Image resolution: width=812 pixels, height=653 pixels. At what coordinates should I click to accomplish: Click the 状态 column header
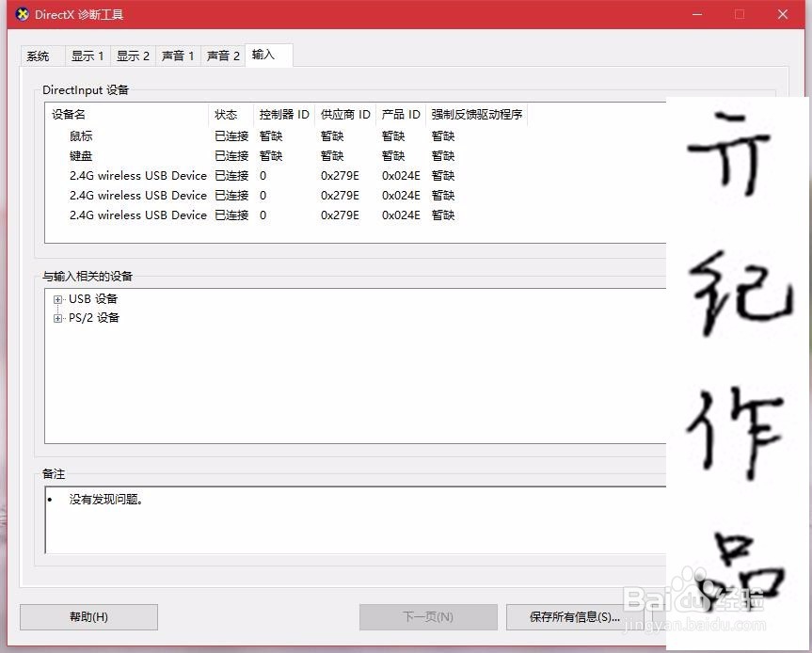click(x=231, y=115)
